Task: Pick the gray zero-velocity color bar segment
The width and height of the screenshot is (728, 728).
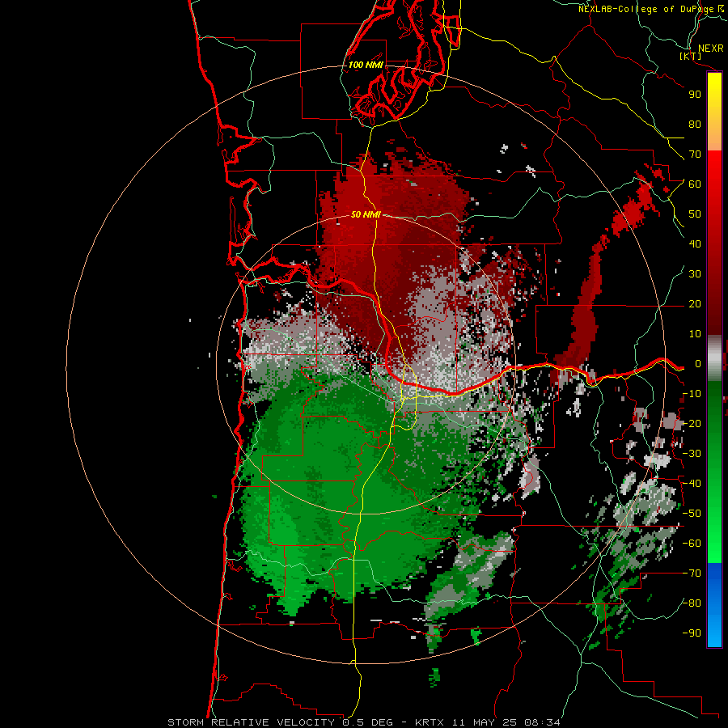Action: 714,358
